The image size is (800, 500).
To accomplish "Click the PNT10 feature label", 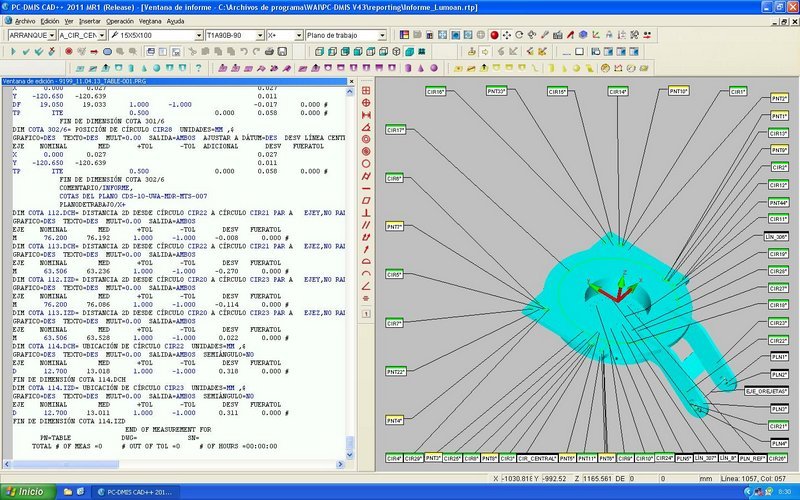I will [679, 91].
